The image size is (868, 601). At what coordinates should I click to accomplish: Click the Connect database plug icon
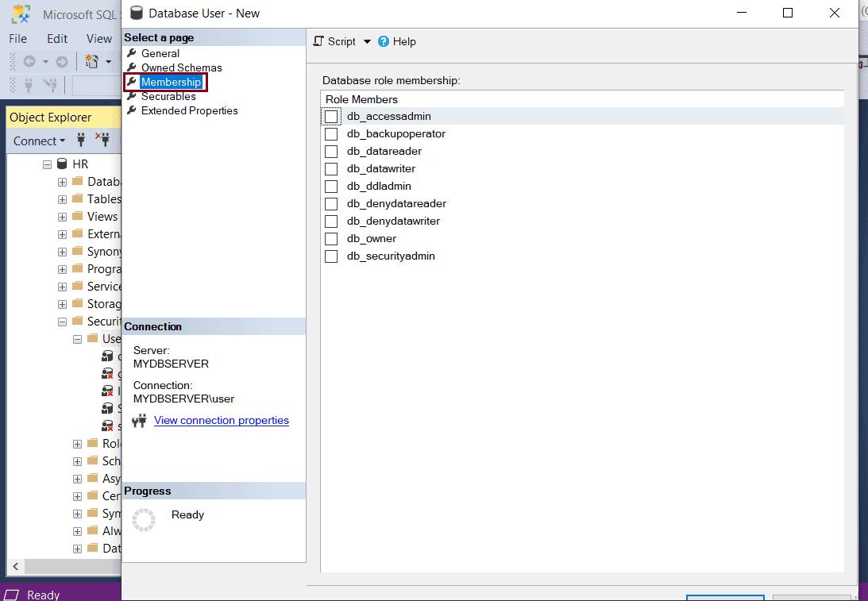(81, 140)
